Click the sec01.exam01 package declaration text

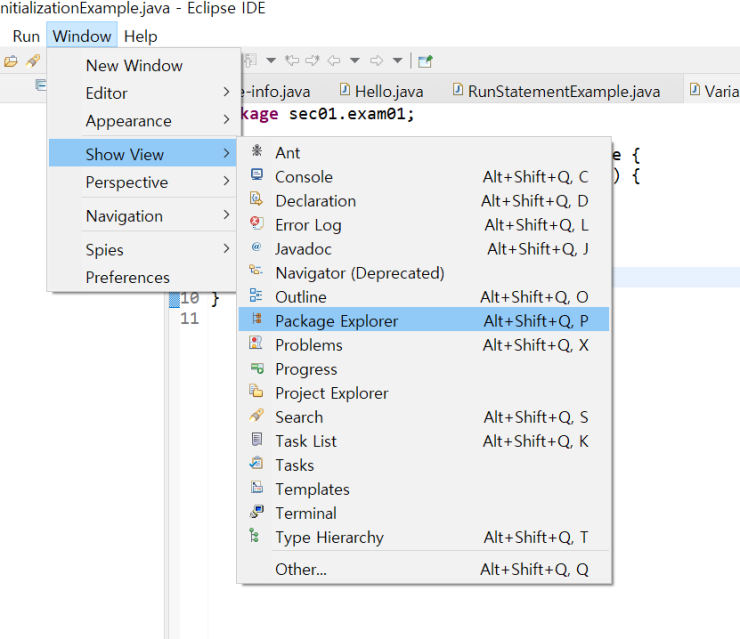pyautogui.click(x=351, y=114)
